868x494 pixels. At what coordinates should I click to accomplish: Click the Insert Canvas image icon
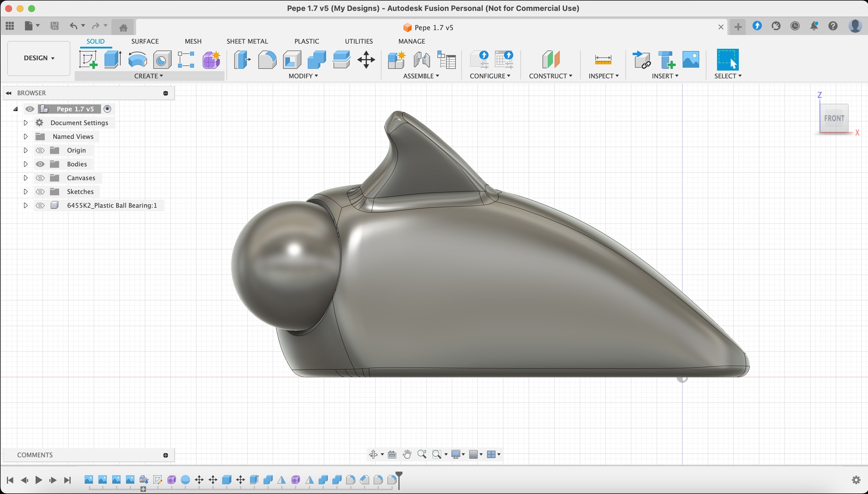691,59
